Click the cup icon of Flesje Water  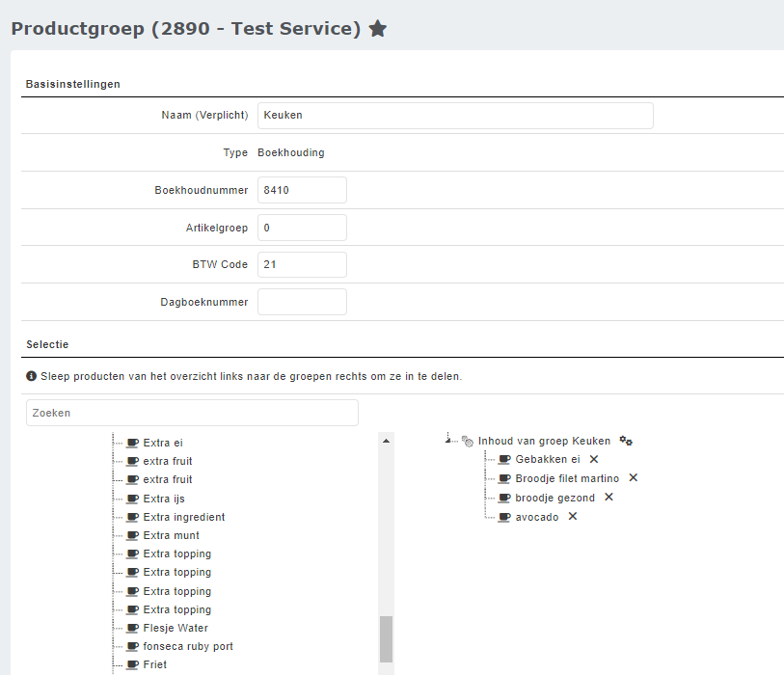pos(133,628)
